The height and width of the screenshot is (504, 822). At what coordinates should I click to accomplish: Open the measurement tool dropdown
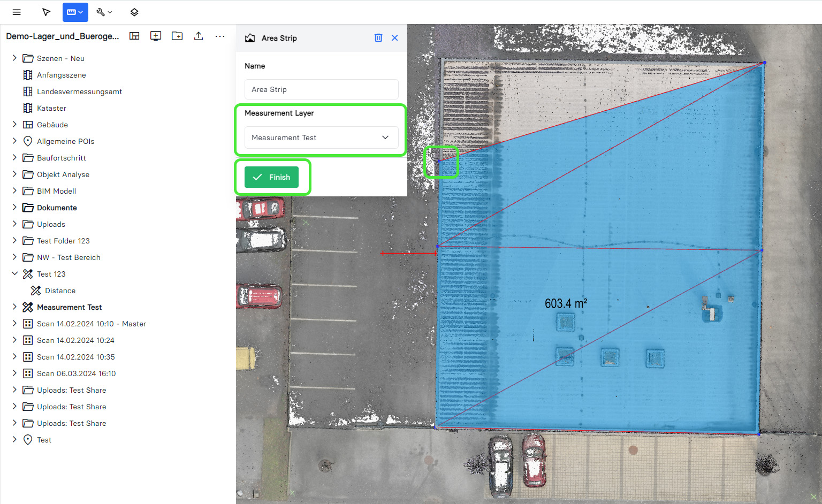tap(75, 12)
